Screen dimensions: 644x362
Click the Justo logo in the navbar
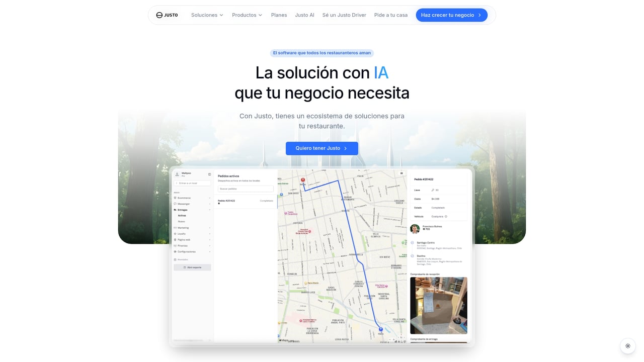(167, 15)
